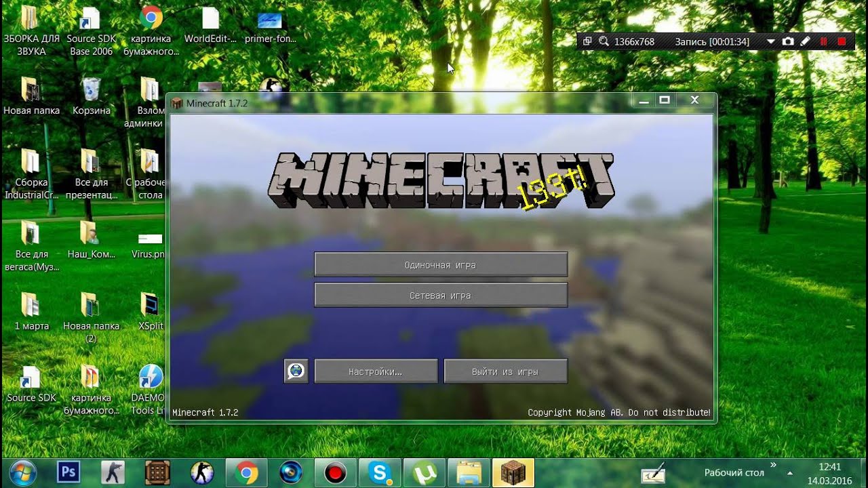Select the top-row Chrome картинка бумажного shortcut

(x=151, y=30)
